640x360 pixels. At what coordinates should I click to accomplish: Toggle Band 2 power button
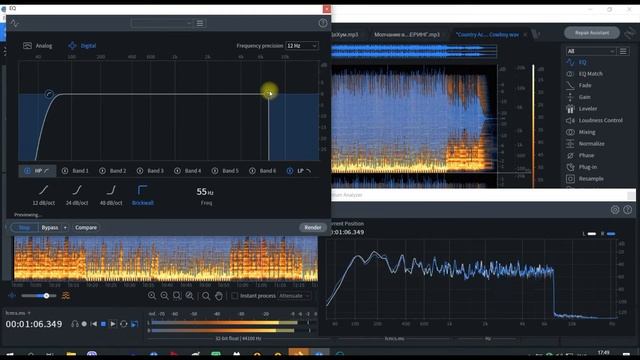pyautogui.click(x=102, y=171)
